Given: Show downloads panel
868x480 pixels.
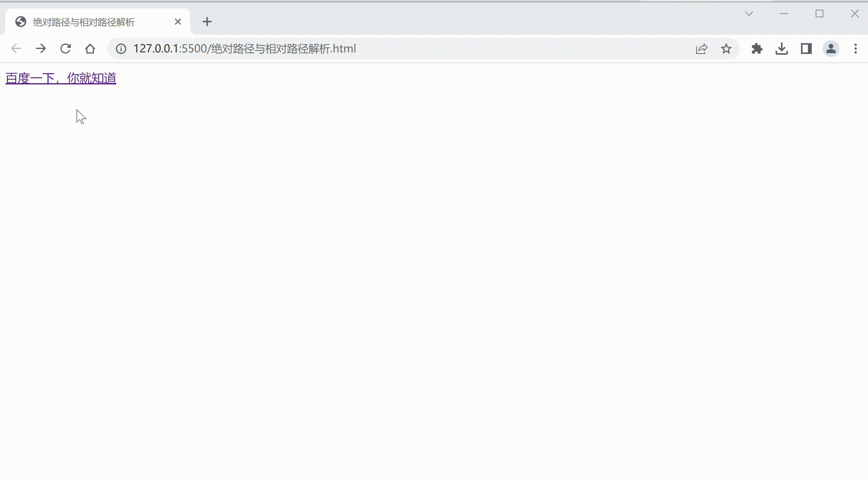Looking at the screenshot, I should coord(782,49).
